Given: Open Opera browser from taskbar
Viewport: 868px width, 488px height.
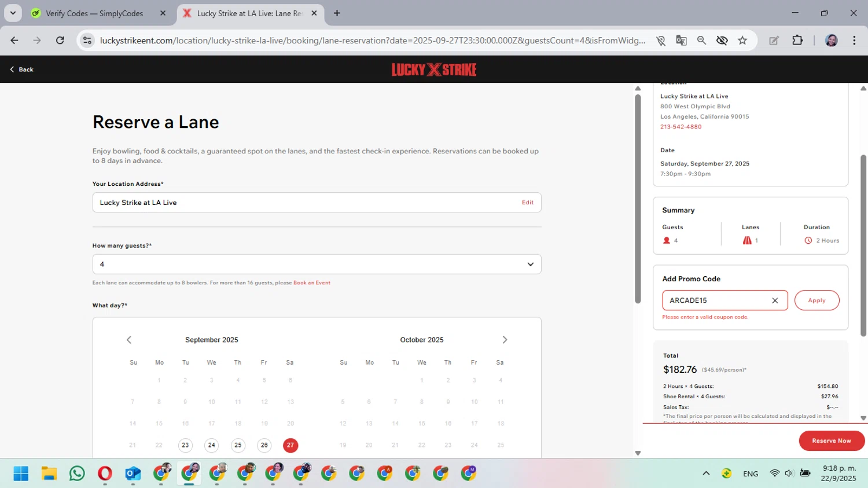Looking at the screenshot, I should (x=105, y=474).
